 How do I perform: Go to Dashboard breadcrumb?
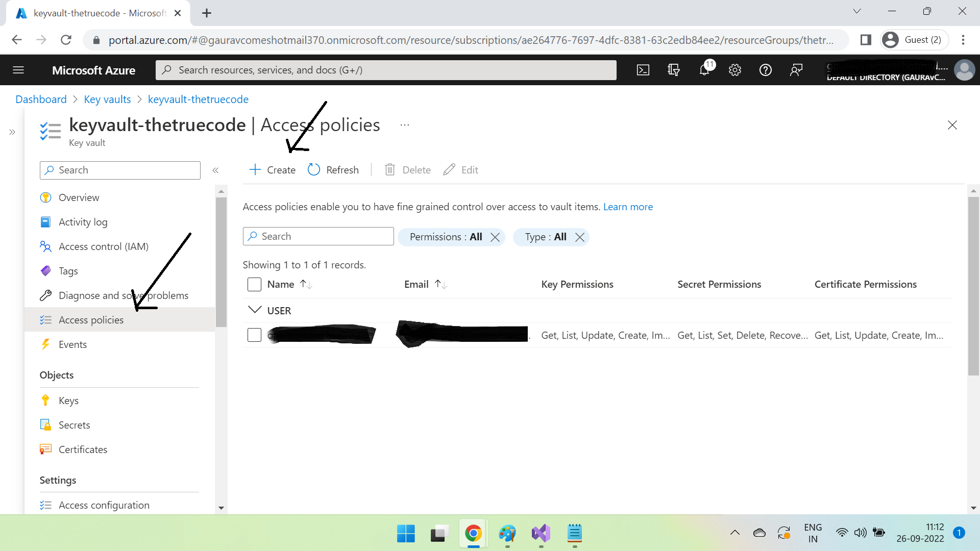[41, 99]
